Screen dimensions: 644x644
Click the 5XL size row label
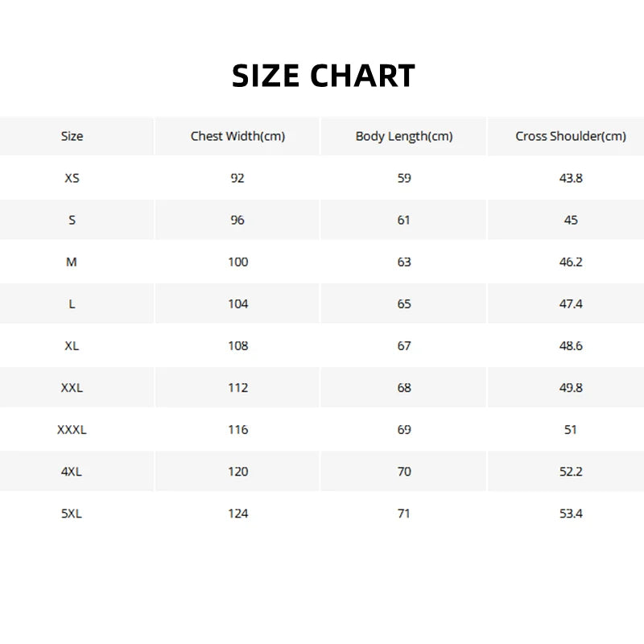(72, 514)
